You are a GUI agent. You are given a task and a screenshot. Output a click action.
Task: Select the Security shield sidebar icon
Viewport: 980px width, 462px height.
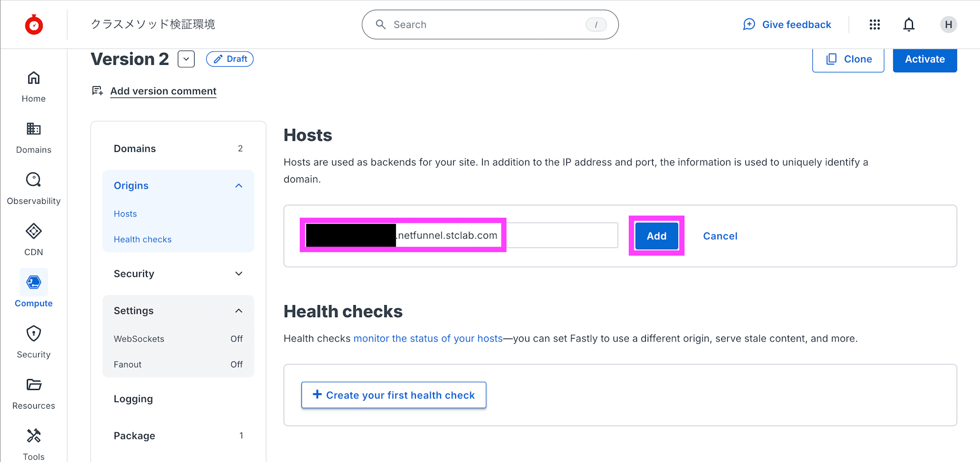pos(33,334)
